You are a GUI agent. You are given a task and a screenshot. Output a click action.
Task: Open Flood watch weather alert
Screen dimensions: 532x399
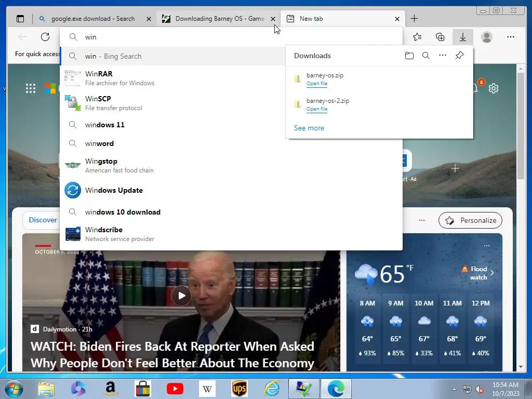pyautogui.click(x=478, y=273)
